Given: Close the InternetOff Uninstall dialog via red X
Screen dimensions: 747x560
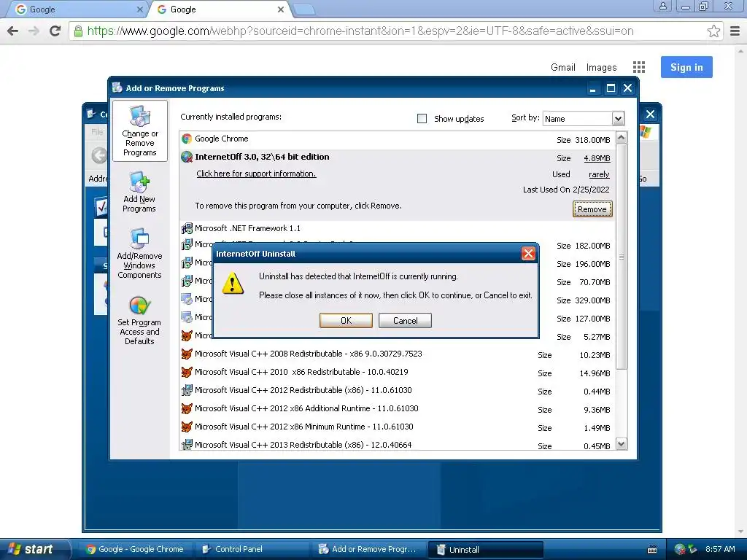Looking at the screenshot, I should click(528, 253).
